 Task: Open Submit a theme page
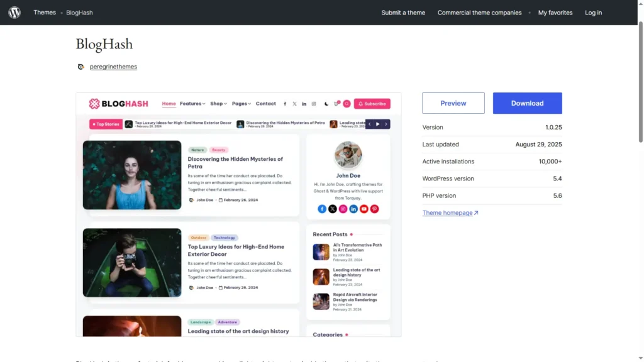[403, 13]
